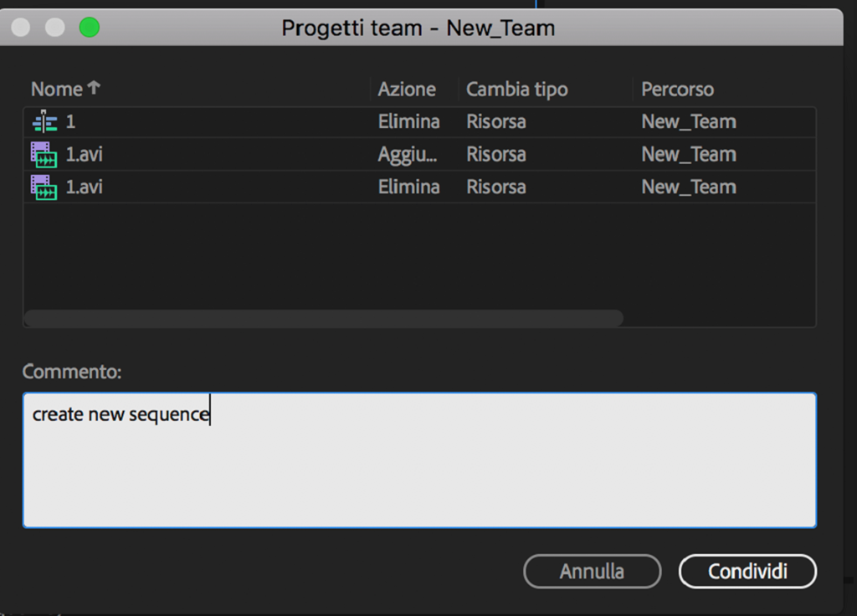
Task: Click the truncated Aggiu... action for 1.avi
Action: 407,155
